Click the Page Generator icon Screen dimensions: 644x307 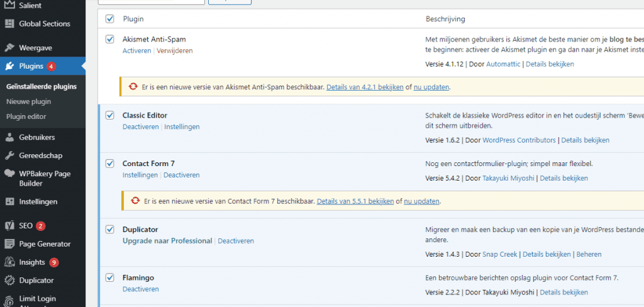tap(9, 244)
